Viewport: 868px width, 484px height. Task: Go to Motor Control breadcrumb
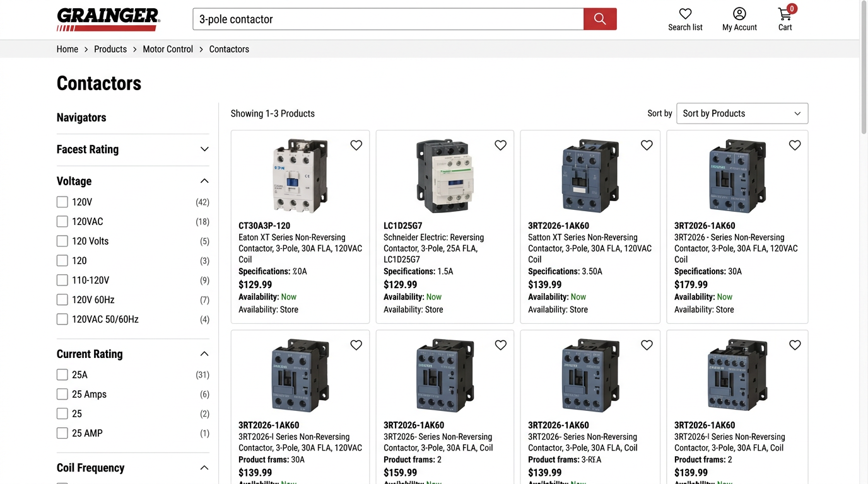[x=168, y=49]
